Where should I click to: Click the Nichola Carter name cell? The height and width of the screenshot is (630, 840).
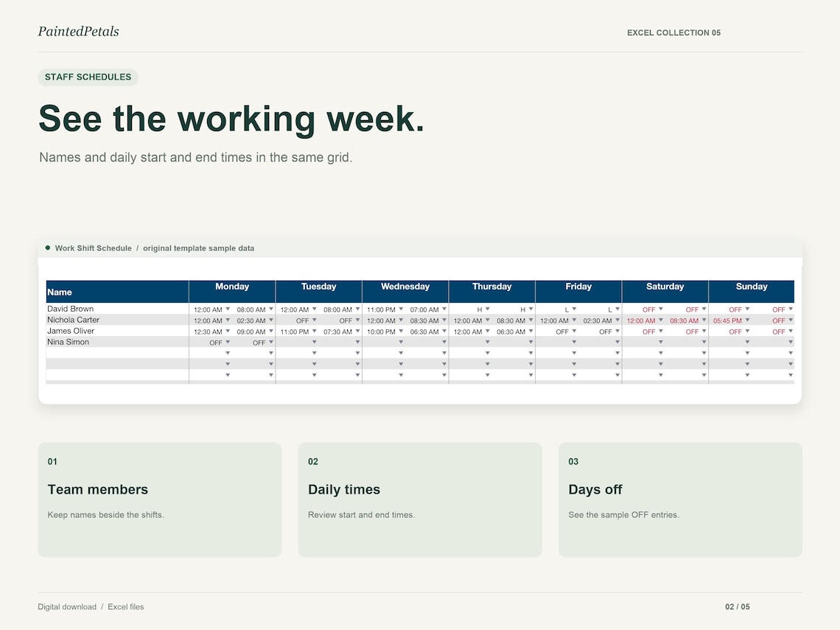click(x=117, y=320)
